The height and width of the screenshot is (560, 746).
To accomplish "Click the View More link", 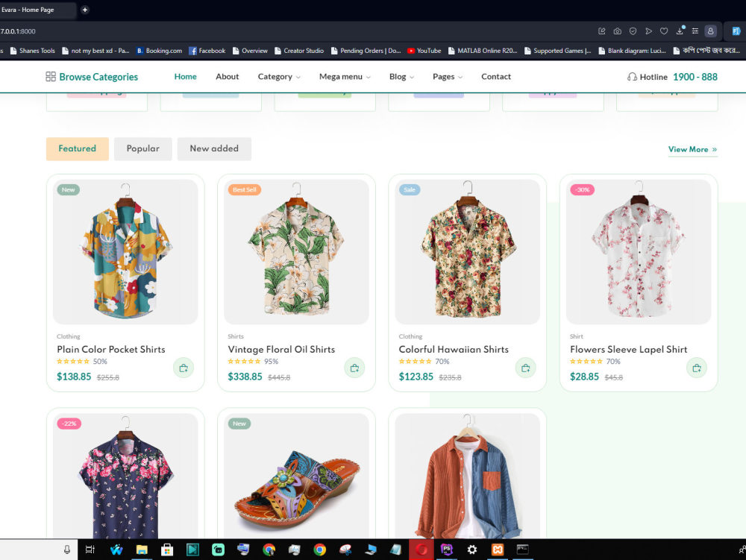I will tap(693, 149).
